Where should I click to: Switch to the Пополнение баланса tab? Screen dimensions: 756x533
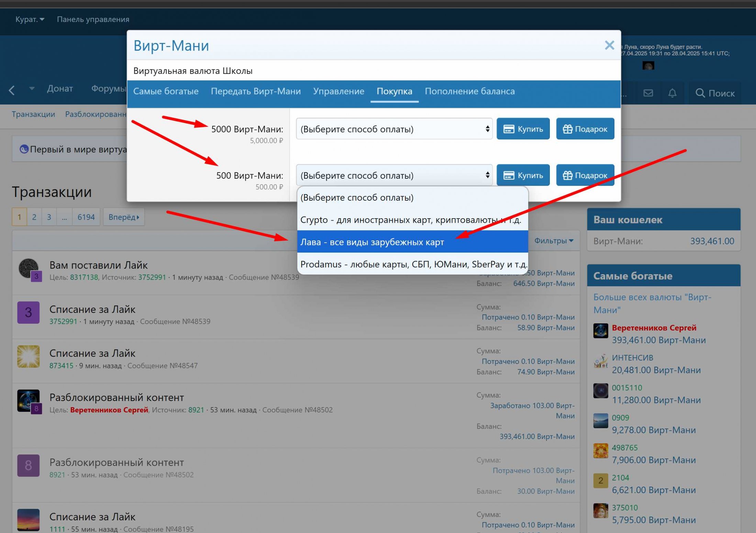[469, 91]
